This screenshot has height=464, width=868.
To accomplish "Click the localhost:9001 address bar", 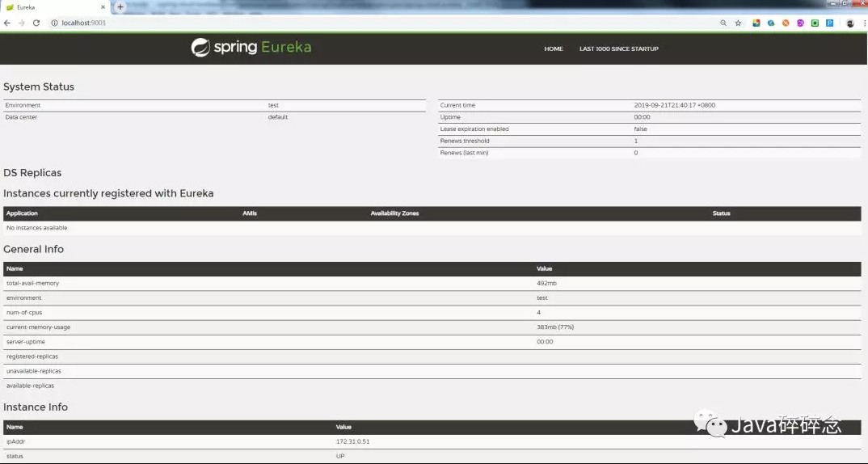I will pos(382,23).
